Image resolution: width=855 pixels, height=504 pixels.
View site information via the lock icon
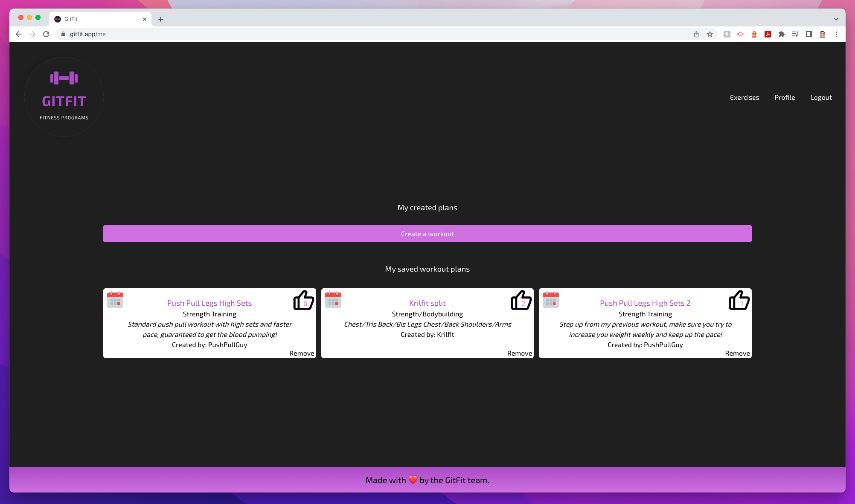coord(63,34)
